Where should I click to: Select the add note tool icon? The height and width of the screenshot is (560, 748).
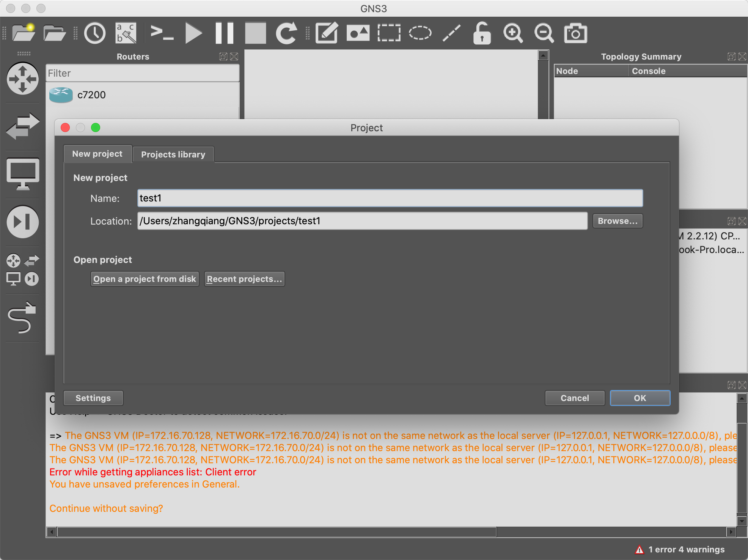click(x=327, y=33)
